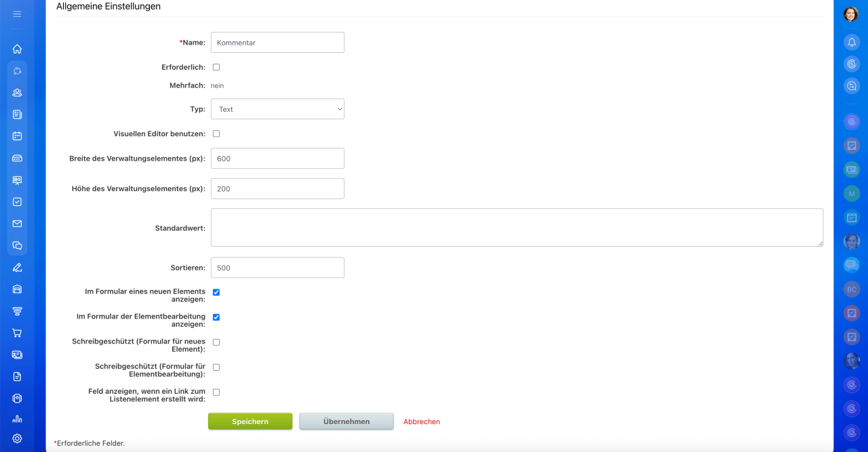Open the people/groups icon in left sidebar
This screenshot has height=452, width=868.
coord(17,92)
